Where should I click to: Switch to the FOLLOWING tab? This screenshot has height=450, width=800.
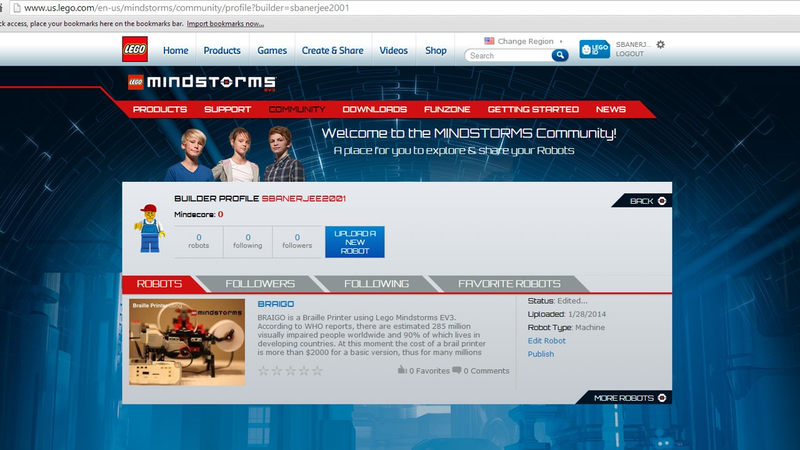tap(377, 284)
